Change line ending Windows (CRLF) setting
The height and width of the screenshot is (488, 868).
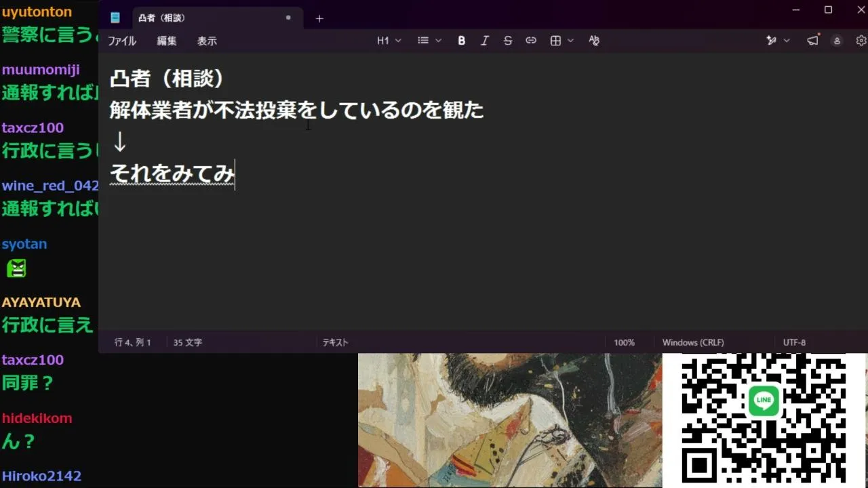pos(693,342)
